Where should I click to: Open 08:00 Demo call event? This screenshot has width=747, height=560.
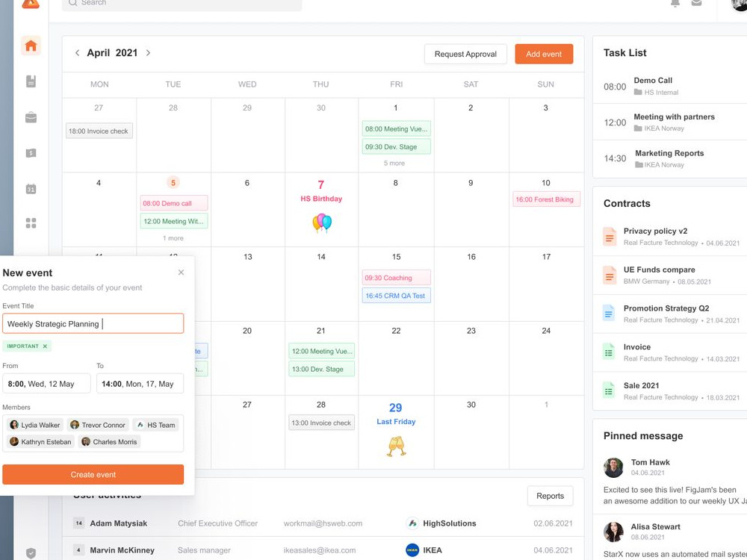coord(174,203)
